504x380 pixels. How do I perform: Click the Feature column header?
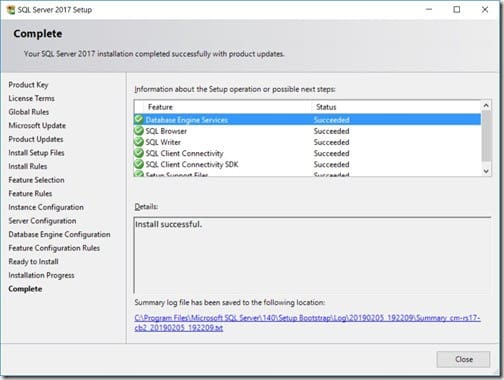pos(227,107)
